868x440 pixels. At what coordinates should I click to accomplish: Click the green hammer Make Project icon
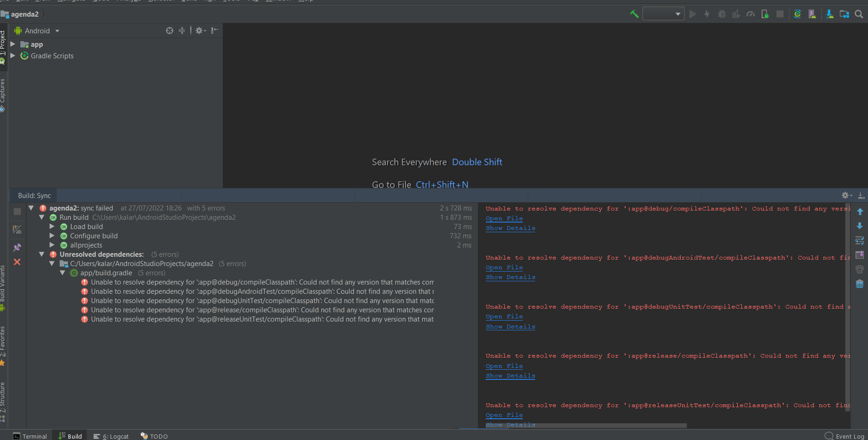[x=634, y=14]
